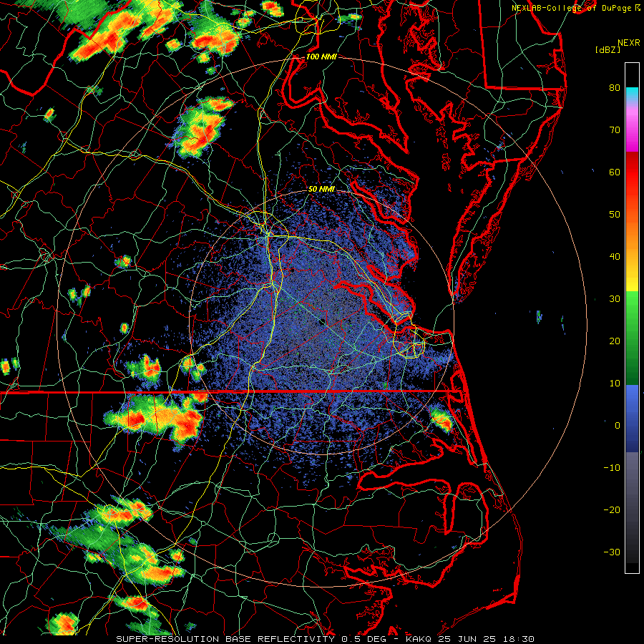Click SUPER-RESOLUTION BASE REFLECTIVITY caption text
Image resolution: width=644 pixels, height=644 pixels.
click(225, 639)
